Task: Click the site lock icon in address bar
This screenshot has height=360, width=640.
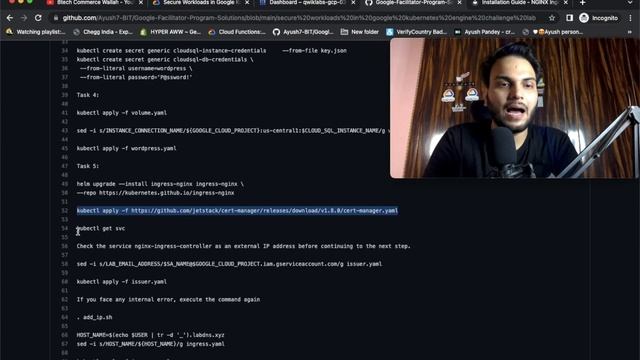Action: (x=56, y=18)
